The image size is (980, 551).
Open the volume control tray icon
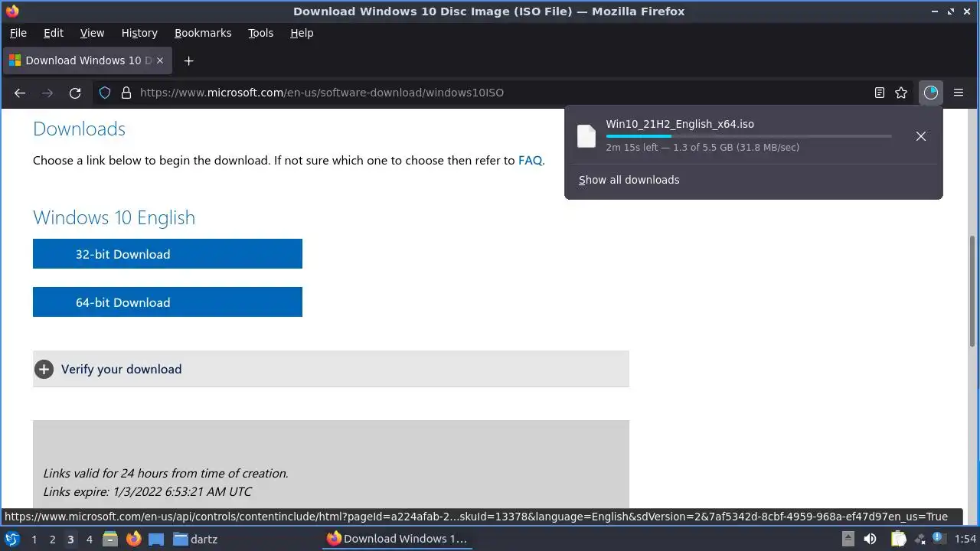click(x=870, y=539)
